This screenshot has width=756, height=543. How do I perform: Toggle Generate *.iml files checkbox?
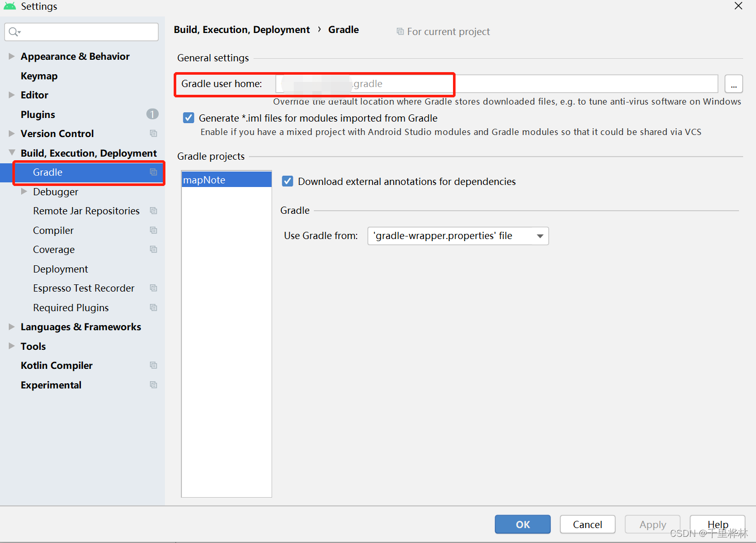click(x=189, y=118)
